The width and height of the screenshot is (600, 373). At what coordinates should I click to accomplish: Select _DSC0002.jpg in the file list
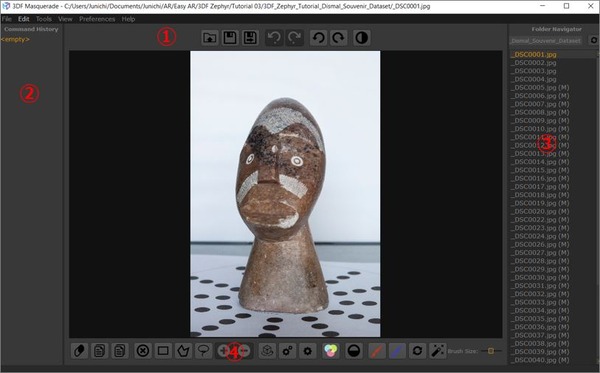click(533, 63)
